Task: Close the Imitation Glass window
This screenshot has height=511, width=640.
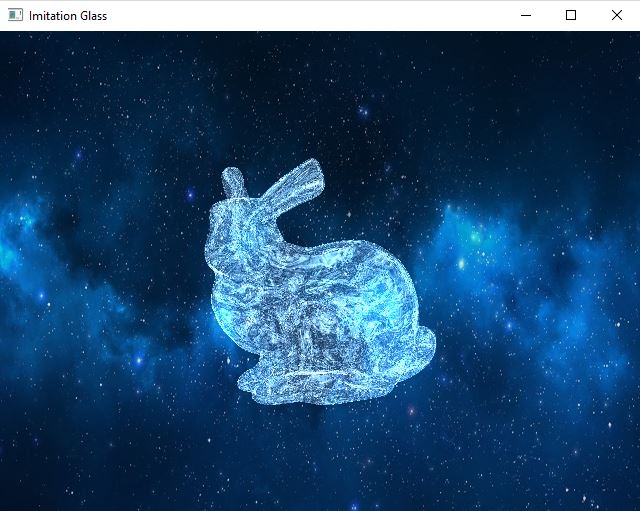Action: click(x=617, y=16)
